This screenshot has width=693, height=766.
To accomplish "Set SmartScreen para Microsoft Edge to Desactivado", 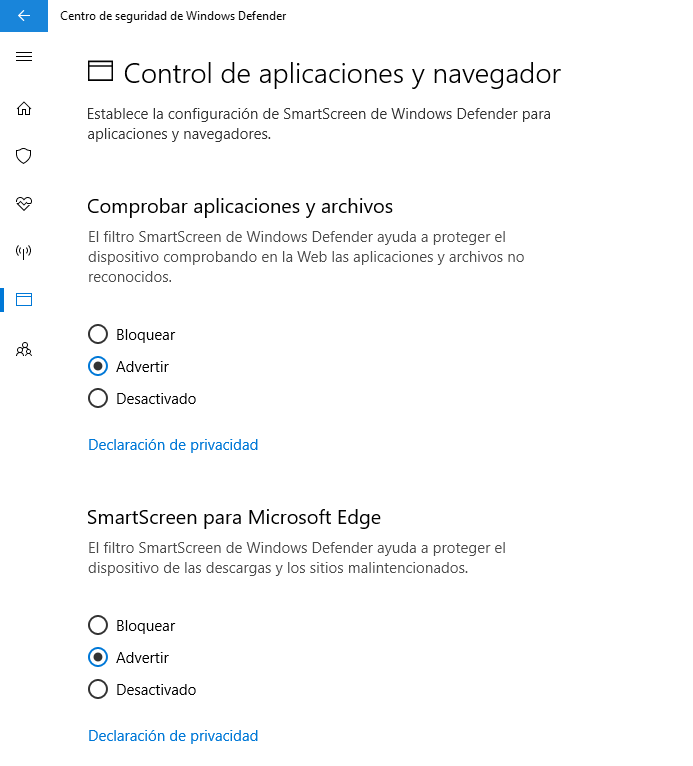I will point(98,689).
